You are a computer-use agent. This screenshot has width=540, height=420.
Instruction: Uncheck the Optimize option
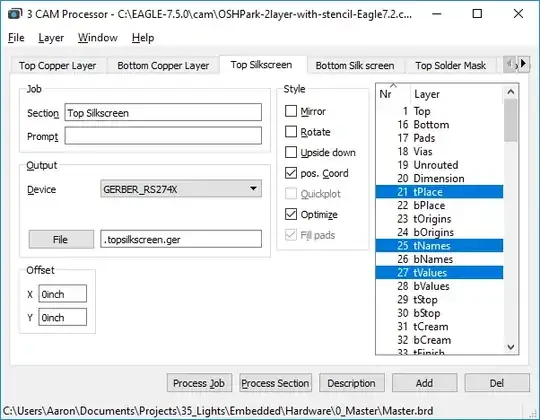pyautogui.click(x=291, y=214)
